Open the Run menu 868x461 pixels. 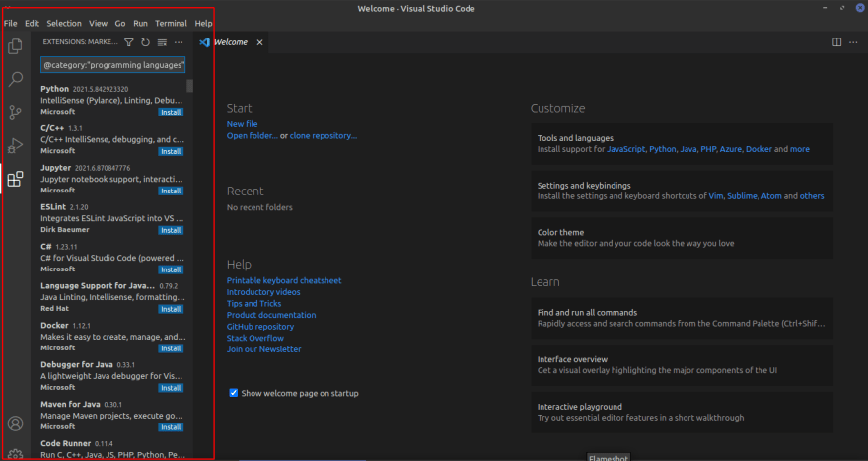141,24
